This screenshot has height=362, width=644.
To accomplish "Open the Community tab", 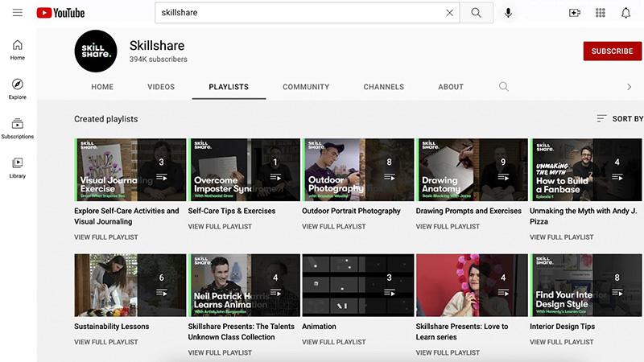I will [x=306, y=87].
